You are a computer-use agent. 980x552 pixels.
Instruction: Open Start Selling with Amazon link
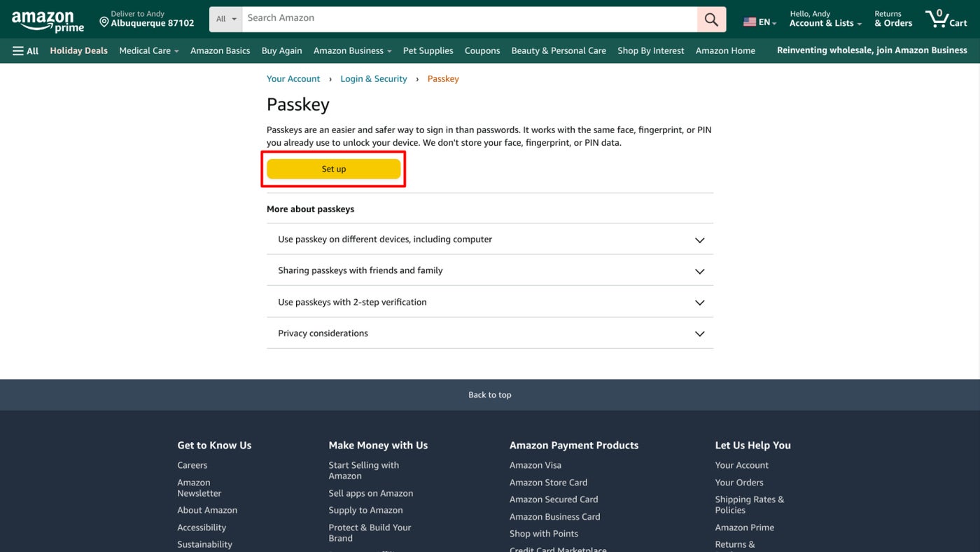(x=364, y=471)
